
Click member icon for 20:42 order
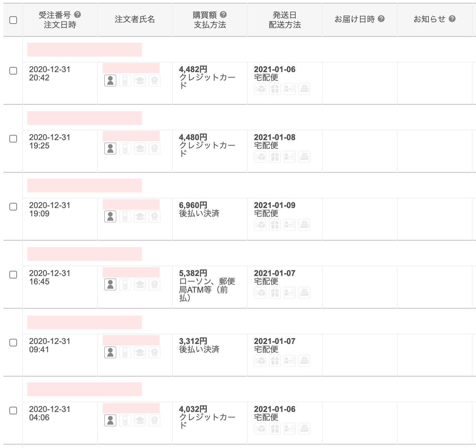click(x=110, y=81)
